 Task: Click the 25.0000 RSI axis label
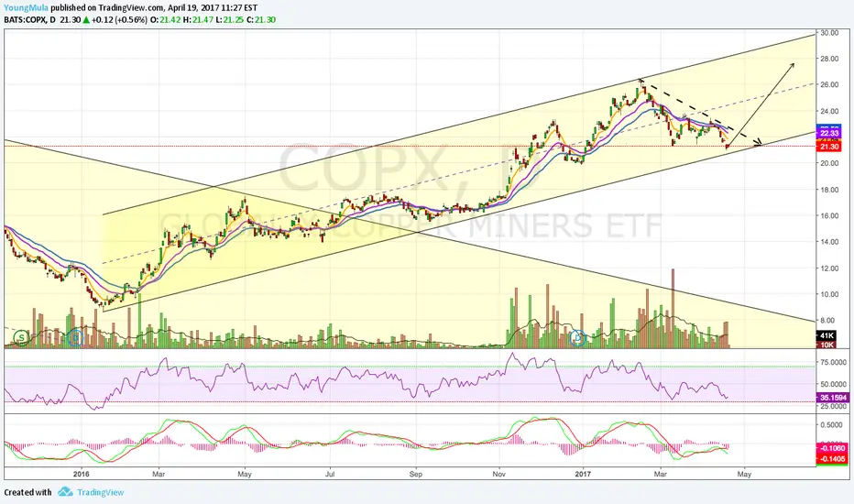coord(834,407)
